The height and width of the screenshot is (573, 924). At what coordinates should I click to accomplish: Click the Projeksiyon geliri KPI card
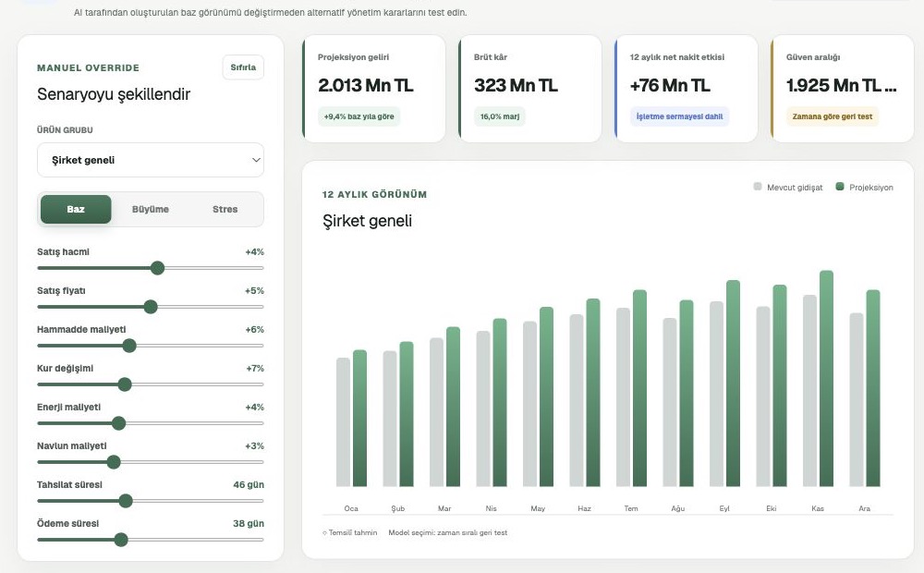point(373,89)
